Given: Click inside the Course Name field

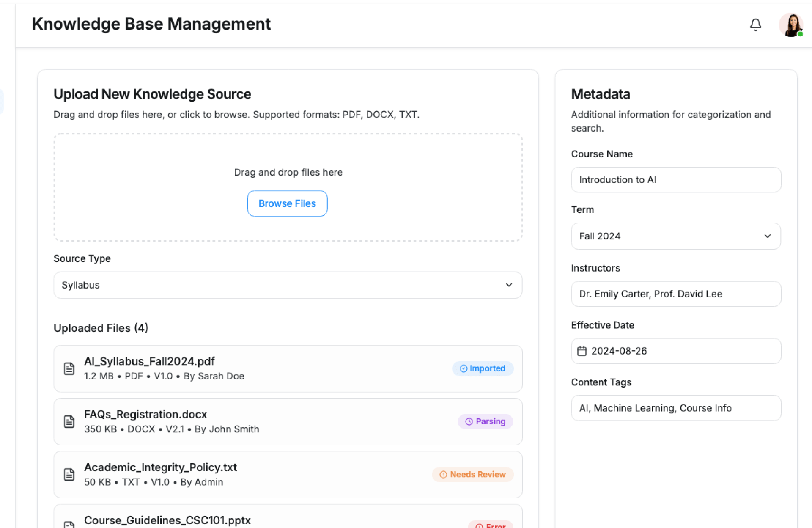Looking at the screenshot, I should [x=675, y=180].
